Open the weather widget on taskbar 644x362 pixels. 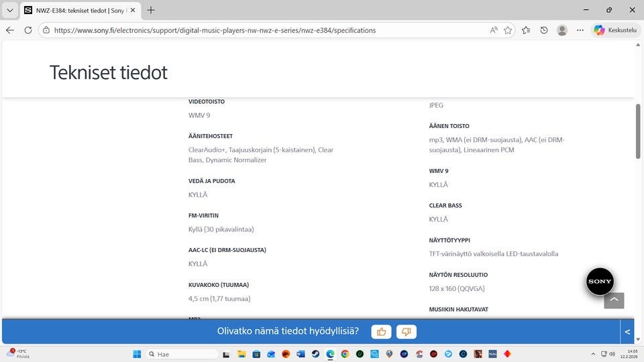click(x=19, y=354)
